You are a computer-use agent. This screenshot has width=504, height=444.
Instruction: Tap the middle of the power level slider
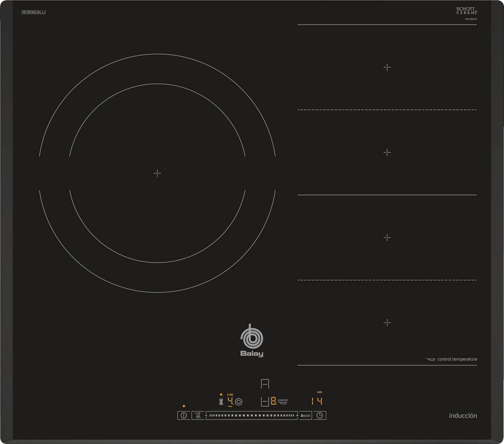point(252,415)
